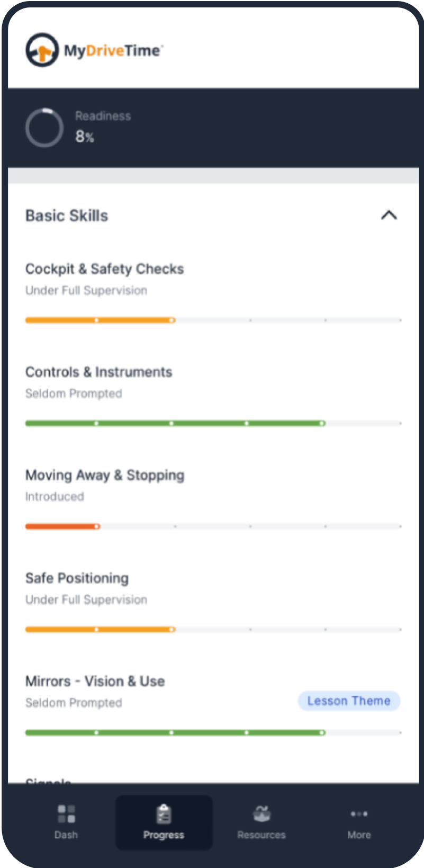Screen dimensions: 424x868
Task: Open the Safe Positioning skill
Action: [77, 578]
